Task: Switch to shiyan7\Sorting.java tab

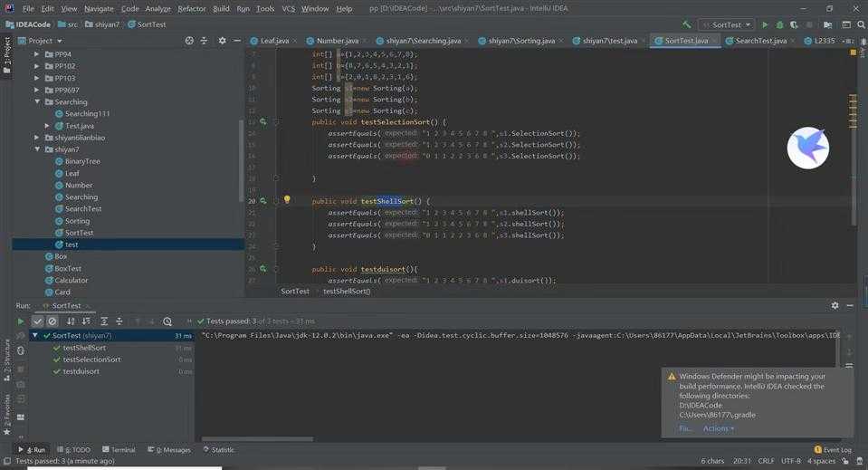Action: pos(521,41)
